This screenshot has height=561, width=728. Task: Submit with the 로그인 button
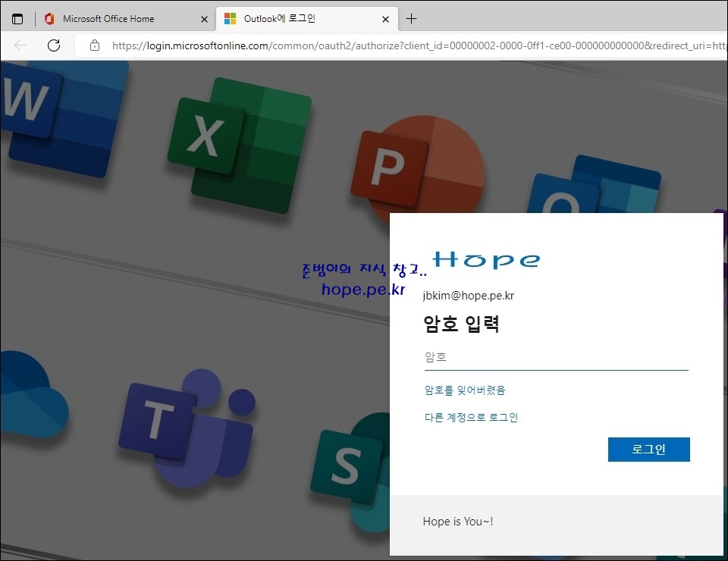(x=648, y=449)
